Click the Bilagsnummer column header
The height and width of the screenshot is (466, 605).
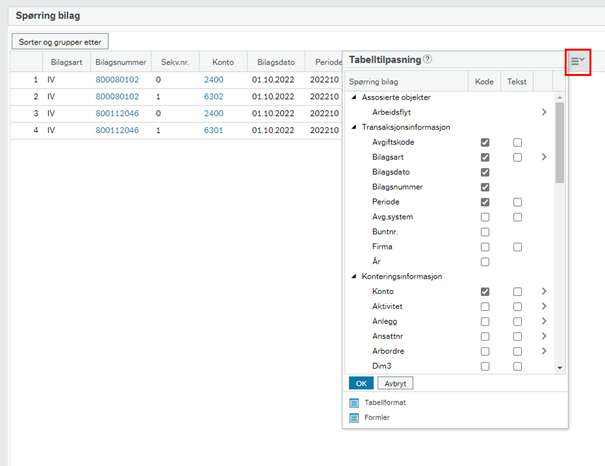click(121, 62)
